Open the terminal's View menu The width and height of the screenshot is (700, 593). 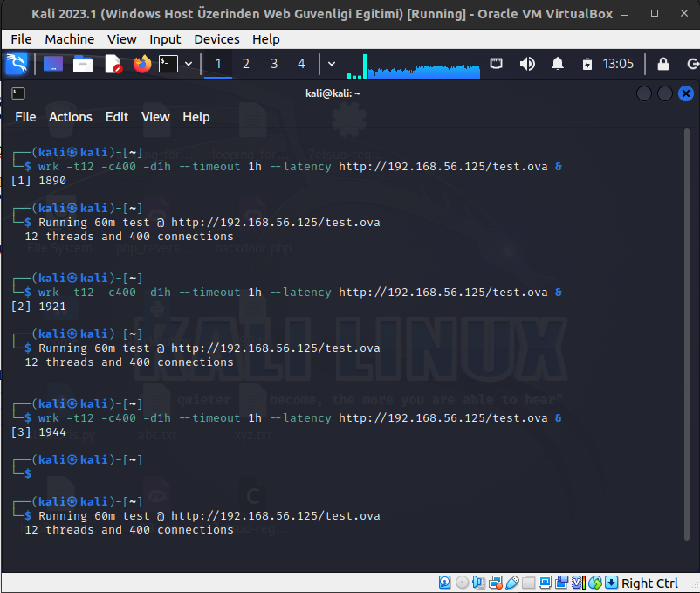156,117
